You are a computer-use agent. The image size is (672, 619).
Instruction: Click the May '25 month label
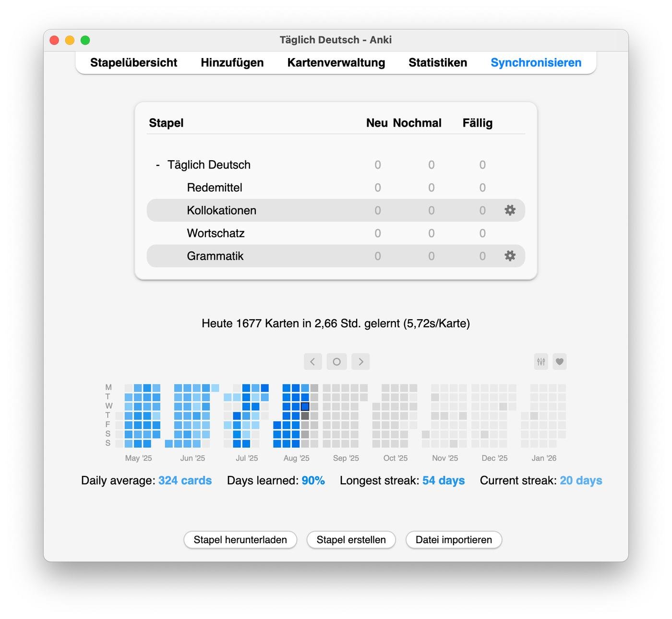138,458
